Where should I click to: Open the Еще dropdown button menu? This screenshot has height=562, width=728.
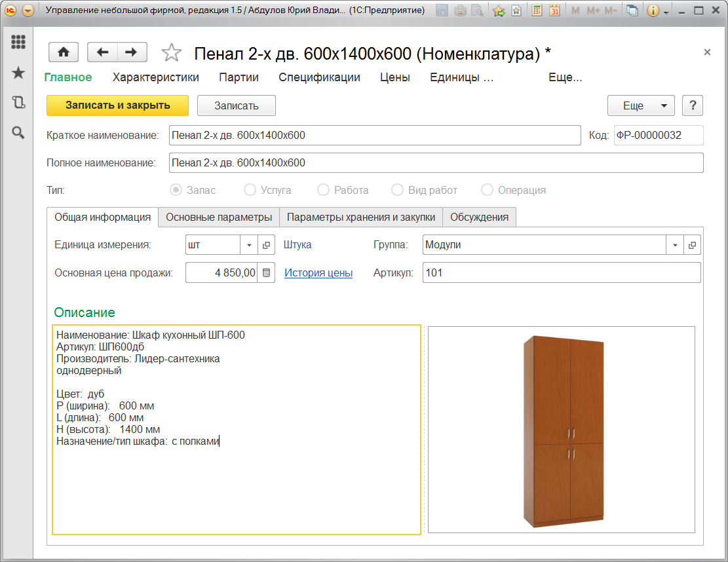(640, 105)
